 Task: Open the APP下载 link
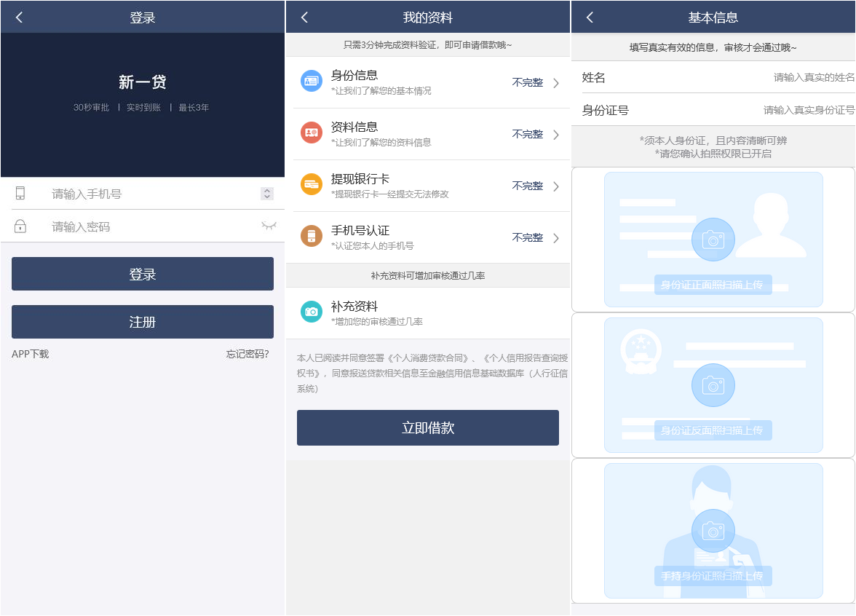click(x=31, y=354)
